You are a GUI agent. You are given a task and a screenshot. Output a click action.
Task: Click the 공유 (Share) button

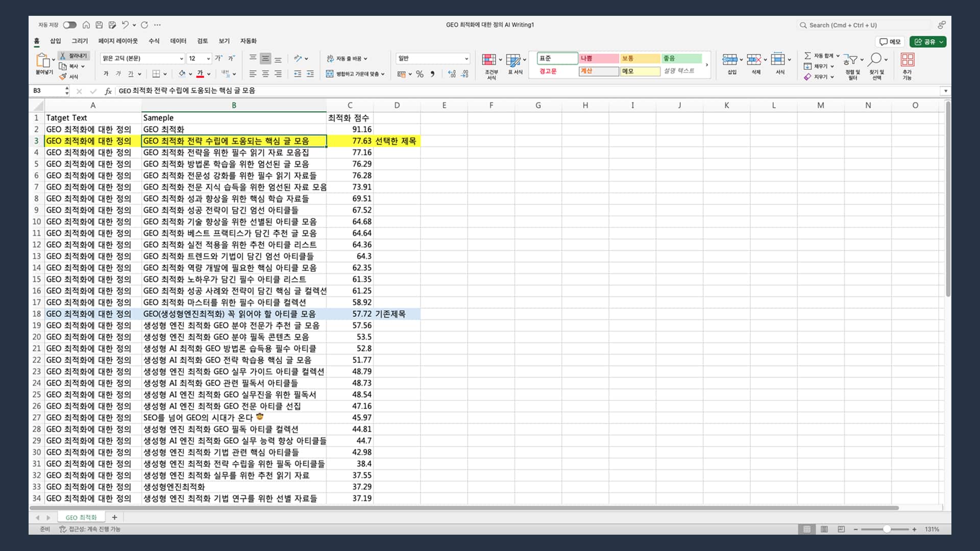[927, 42]
